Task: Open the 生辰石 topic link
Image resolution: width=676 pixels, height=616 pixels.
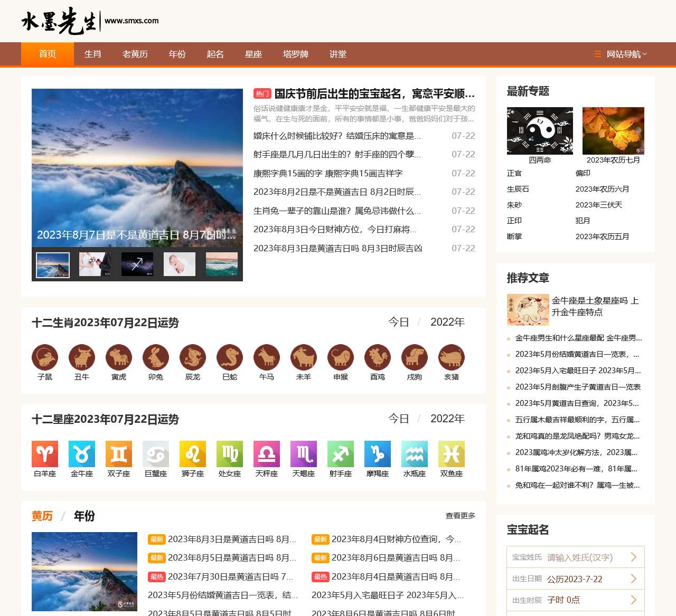Action: point(518,189)
